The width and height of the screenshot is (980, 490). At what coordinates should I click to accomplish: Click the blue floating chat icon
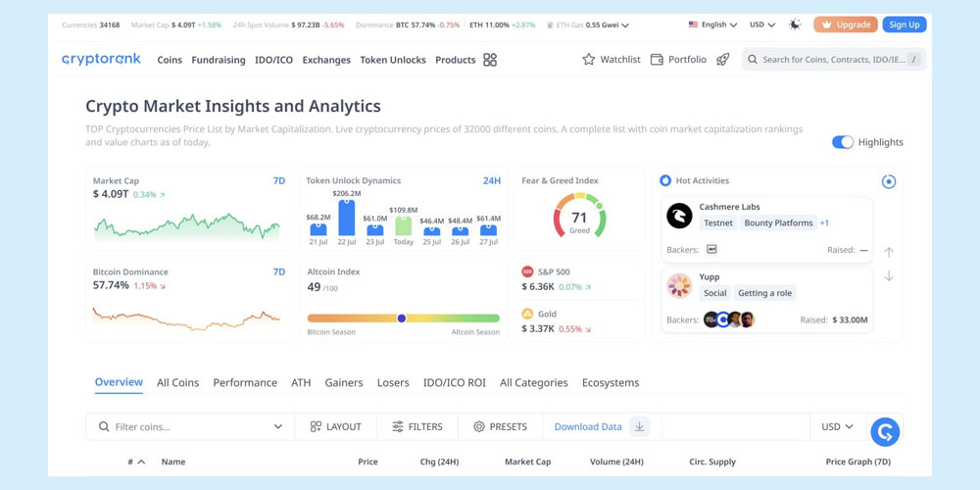885,431
